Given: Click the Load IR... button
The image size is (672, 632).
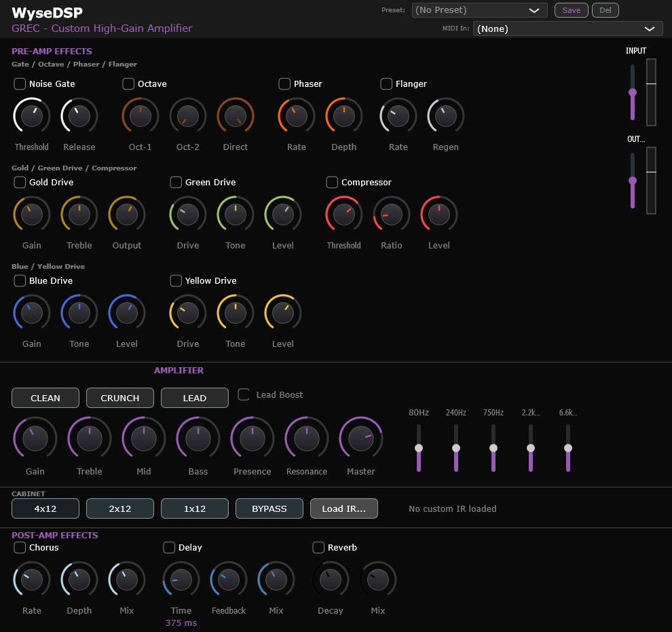Looking at the screenshot, I should tap(344, 508).
